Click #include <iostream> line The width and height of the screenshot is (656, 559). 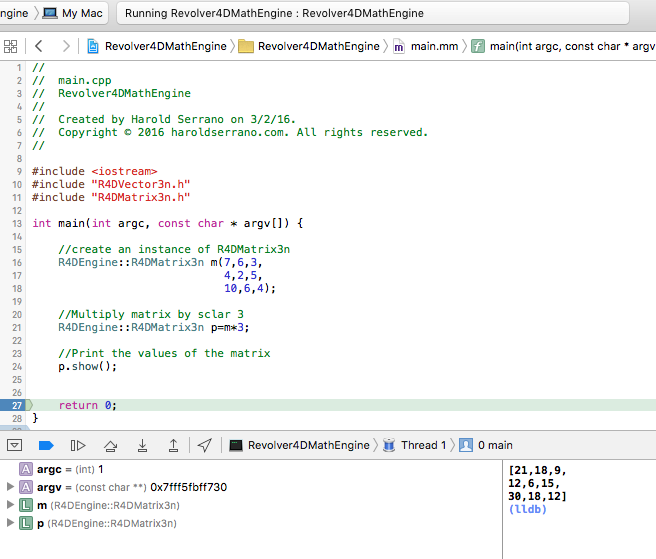point(95,172)
